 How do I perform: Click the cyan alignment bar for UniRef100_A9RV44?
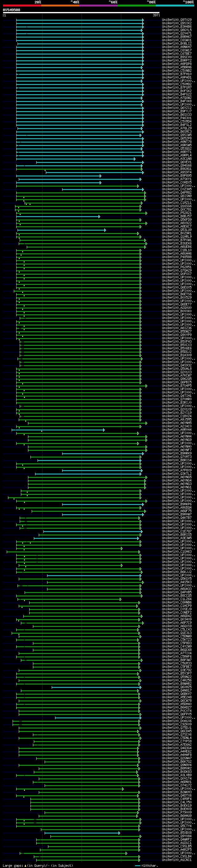[x=58, y=430]
